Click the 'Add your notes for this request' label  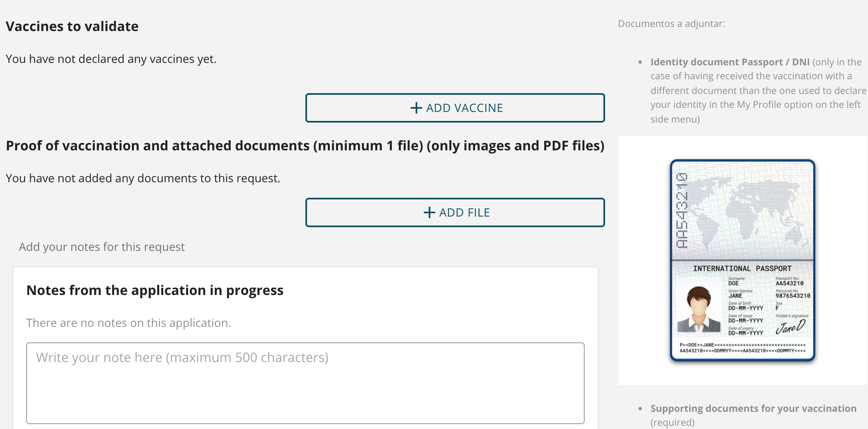point(102,247)
